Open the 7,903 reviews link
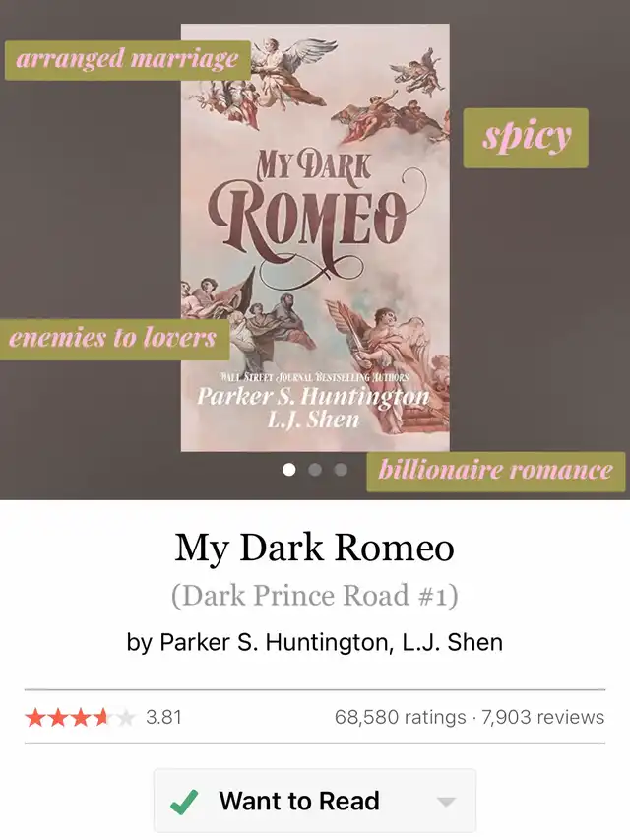This screenshot has width=630, height=840. (x=542, y=717)
